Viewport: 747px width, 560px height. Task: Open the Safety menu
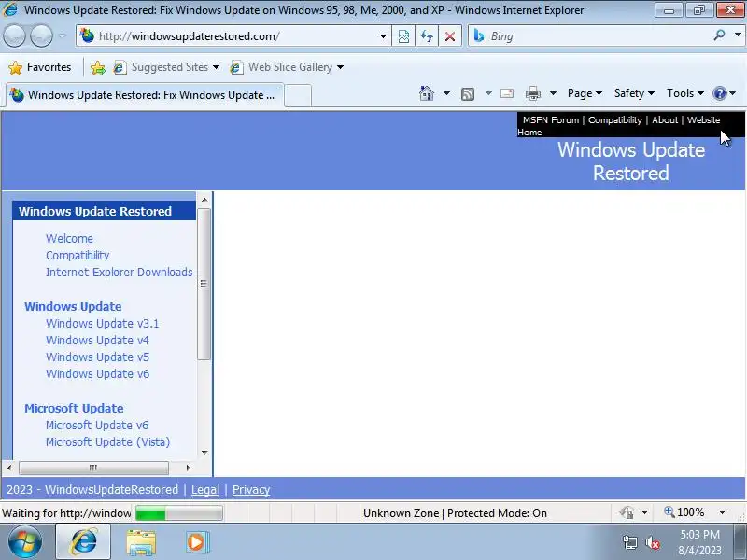coord(634,93)
